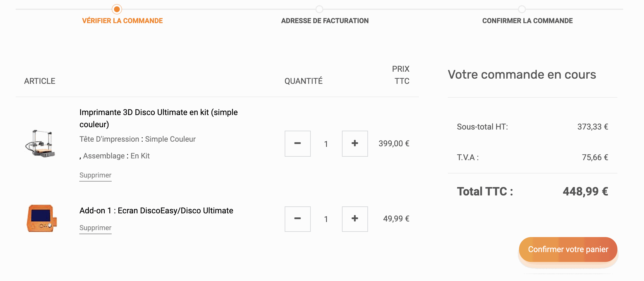
Task: Open the Vérifier la commande step label
Action: [x=122, y=21]
